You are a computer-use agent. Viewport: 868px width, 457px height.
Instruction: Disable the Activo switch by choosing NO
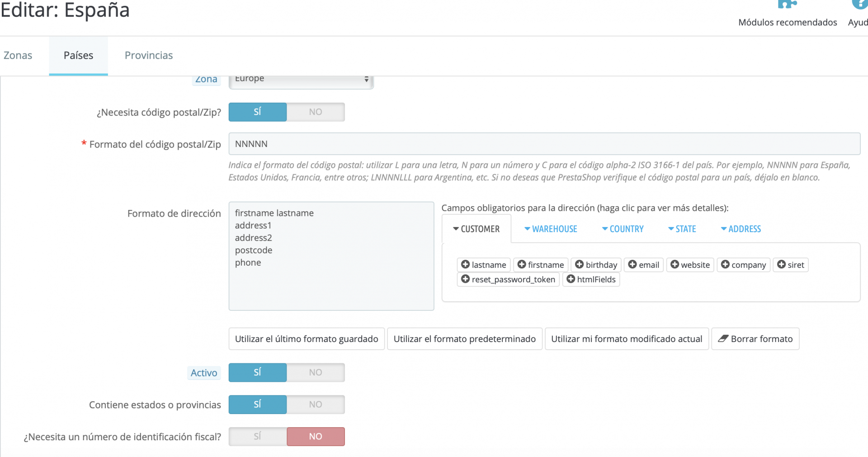316,373
